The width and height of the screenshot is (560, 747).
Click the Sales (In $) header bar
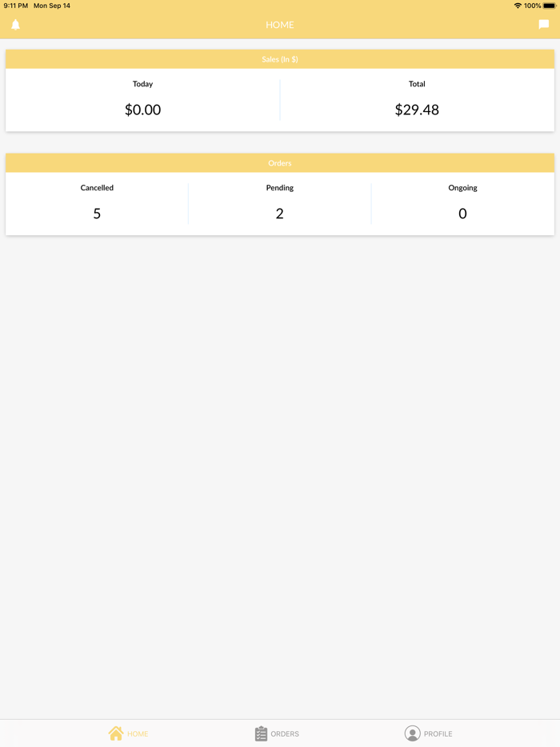(x=280, y=59)
